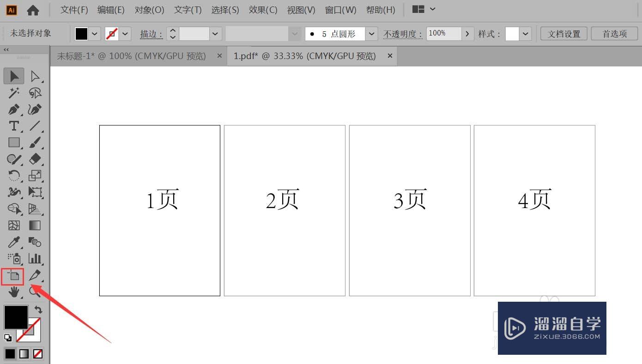The image size is (642, 364).
Task: Select the Column Graph tool
Action: (35, 258)
